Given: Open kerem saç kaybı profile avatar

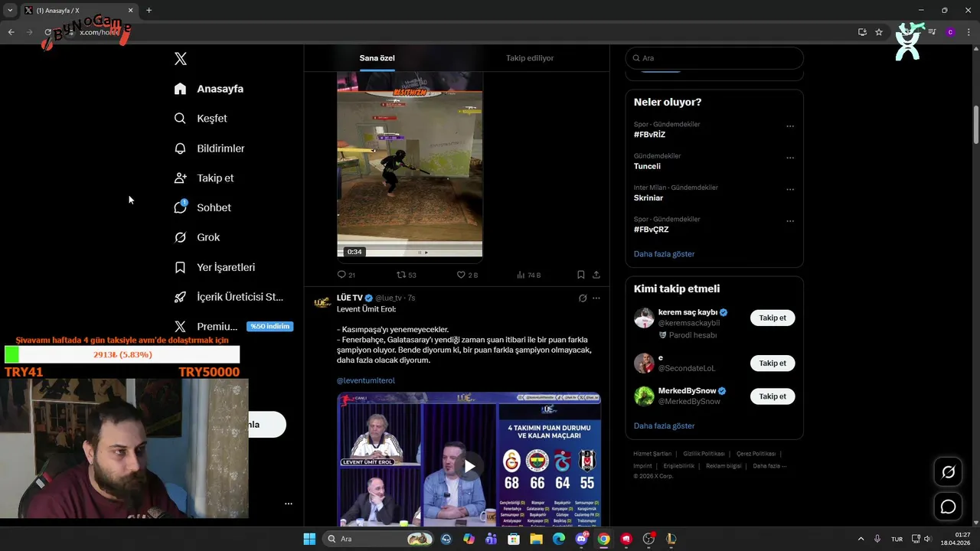Looking at the screenshot, I should click(644, 318).
